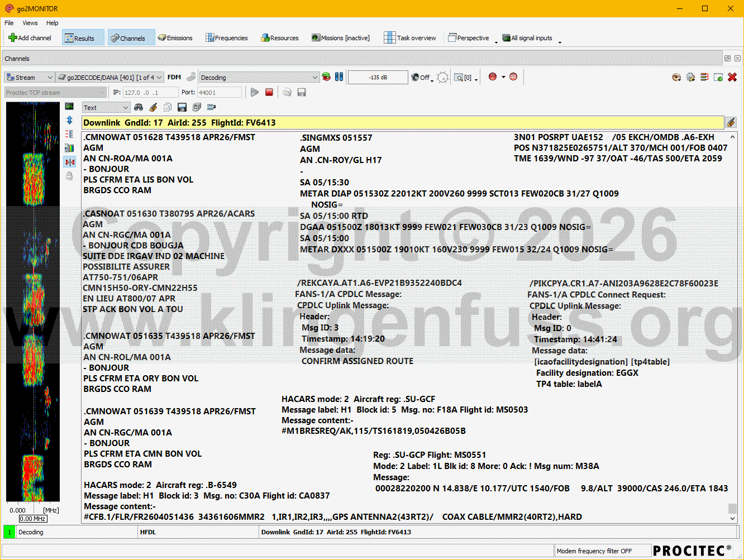
Task: Open the Text output format dropdown
Action: [106, 108]
